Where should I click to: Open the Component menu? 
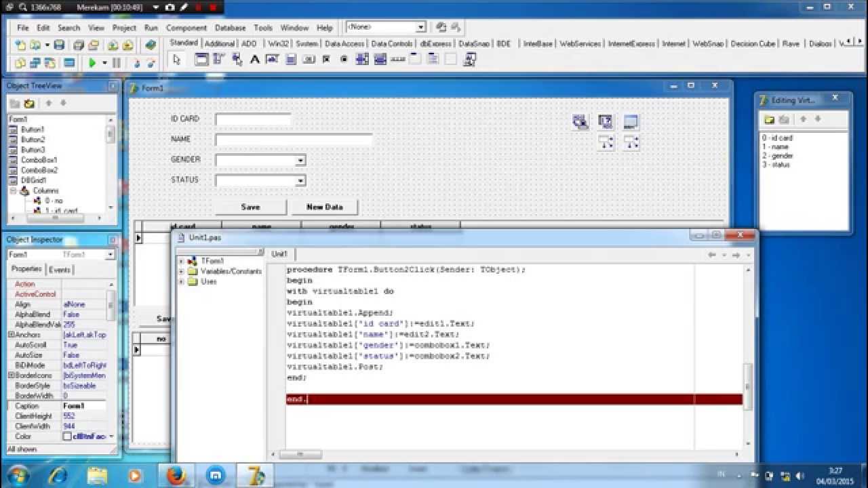186,28
